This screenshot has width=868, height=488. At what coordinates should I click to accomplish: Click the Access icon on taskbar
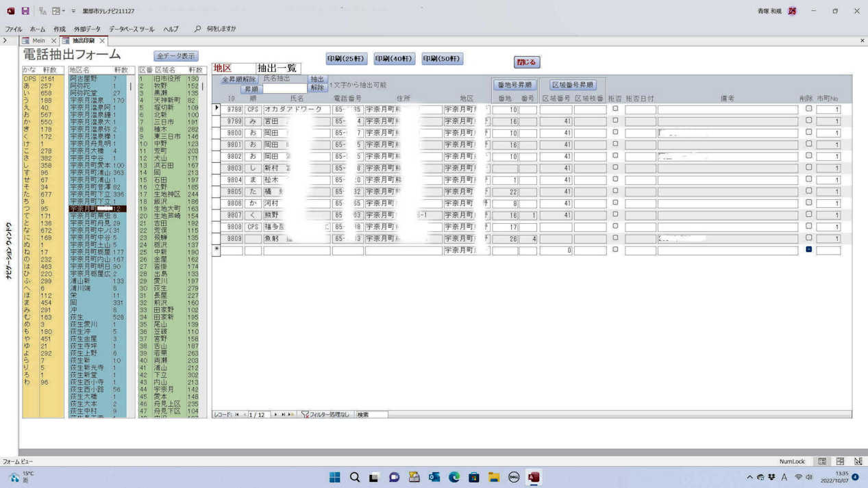(x=534, y=478)
